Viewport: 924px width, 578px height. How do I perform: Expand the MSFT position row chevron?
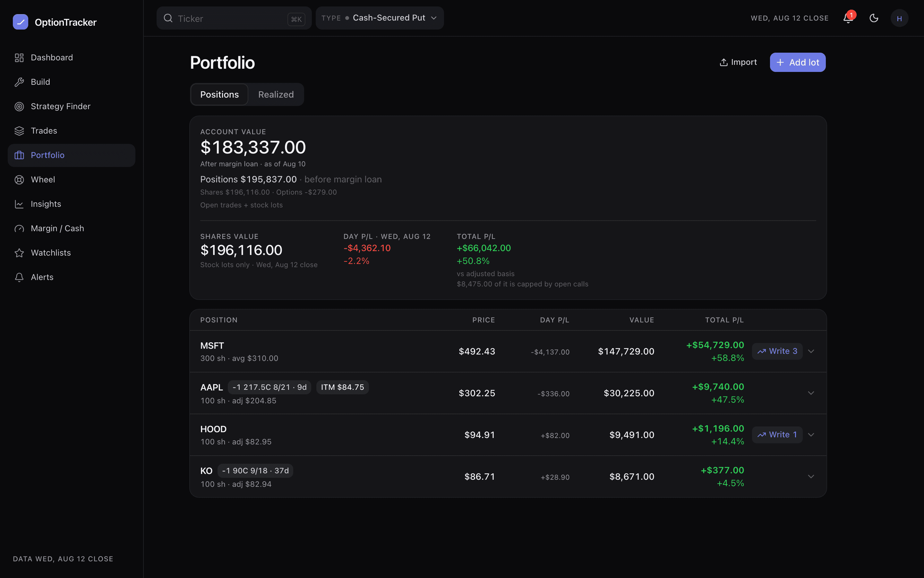811,351
